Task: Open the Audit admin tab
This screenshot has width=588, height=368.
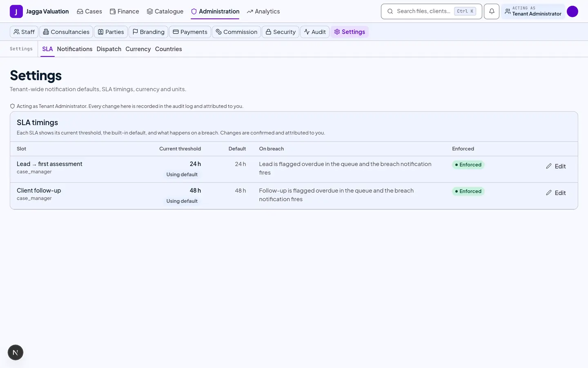Action: (x=315, y=32)
